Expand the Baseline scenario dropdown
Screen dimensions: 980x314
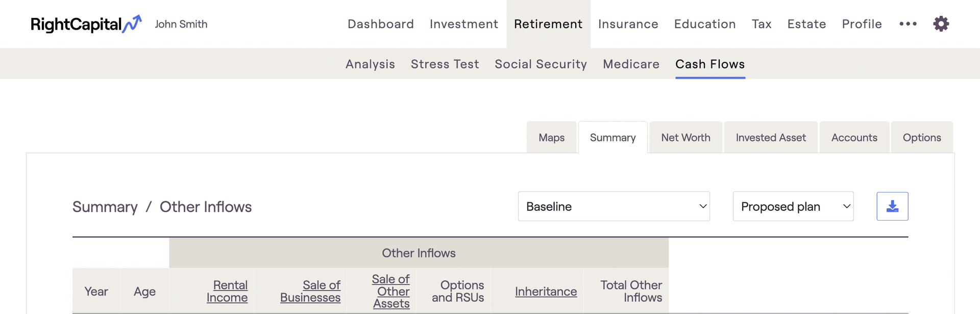(x=614, y=206)
